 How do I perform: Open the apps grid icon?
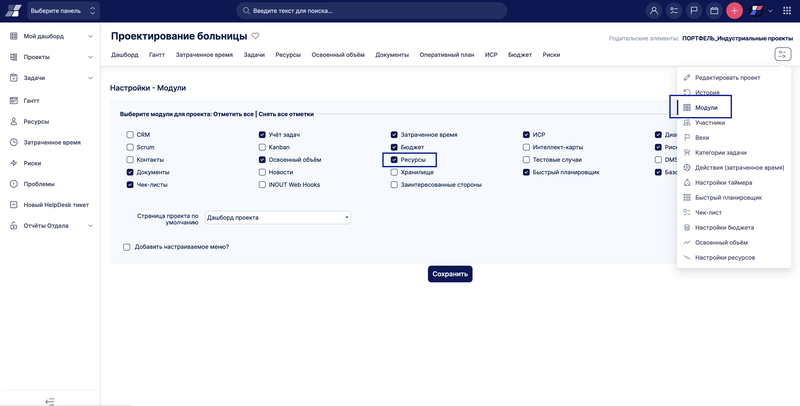point(786,11)
